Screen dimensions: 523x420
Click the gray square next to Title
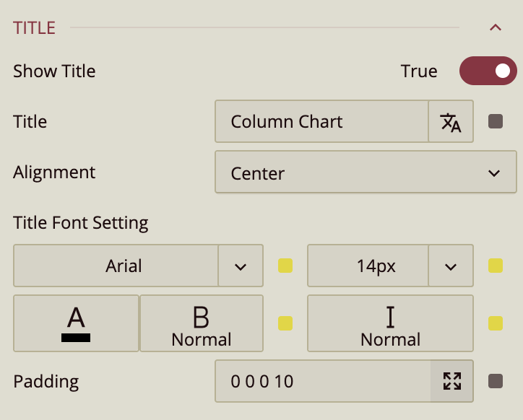(x=496, y=121)
